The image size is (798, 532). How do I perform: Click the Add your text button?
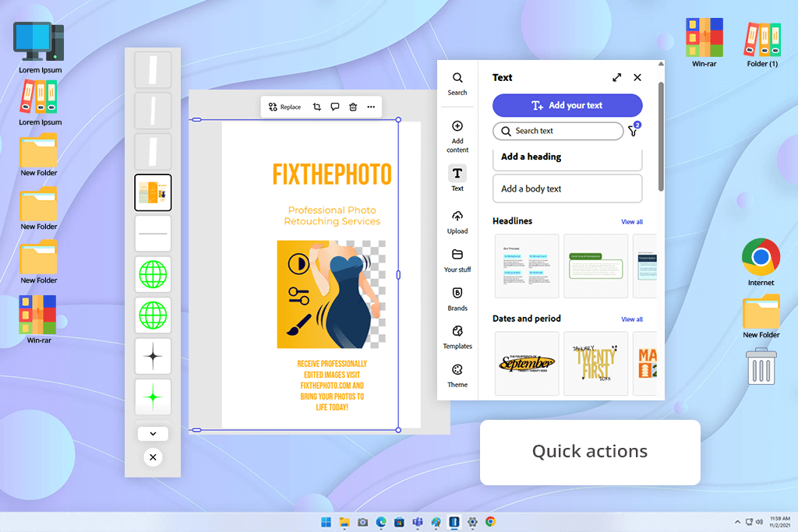coord(567,105)
